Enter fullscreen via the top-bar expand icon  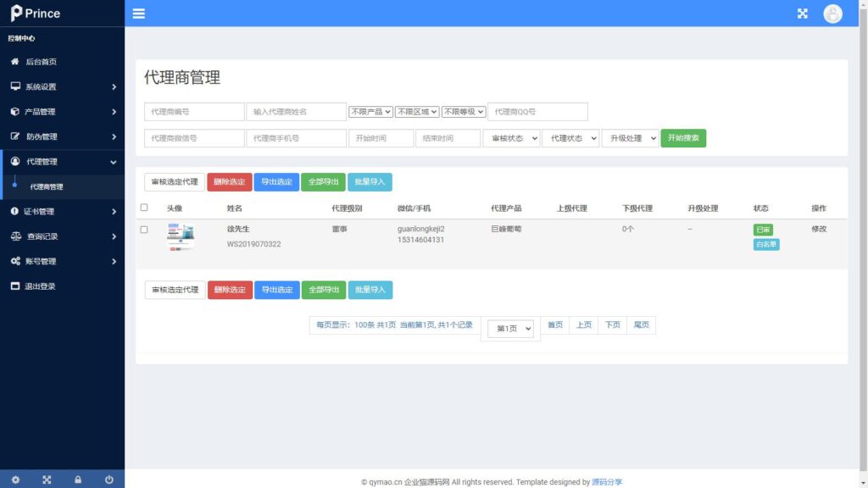(802, 13)
